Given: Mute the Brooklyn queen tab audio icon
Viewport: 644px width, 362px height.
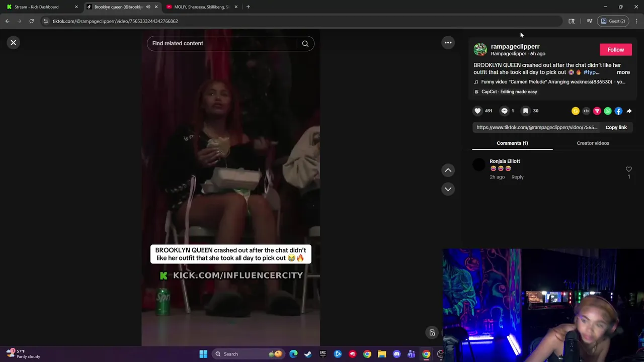Looking at the screenshot, I should [148, 7].
